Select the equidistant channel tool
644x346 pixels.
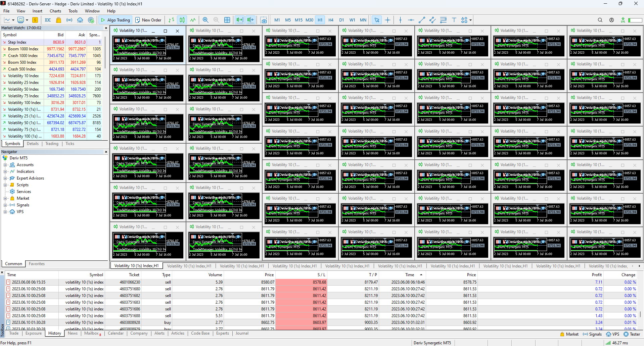(x=433, y=20)
